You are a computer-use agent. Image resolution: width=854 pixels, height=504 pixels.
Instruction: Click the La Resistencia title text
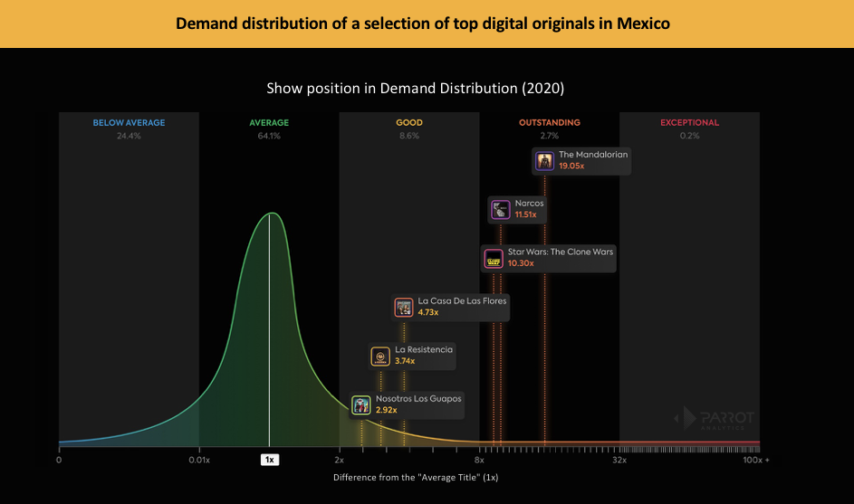pos(424,349)
